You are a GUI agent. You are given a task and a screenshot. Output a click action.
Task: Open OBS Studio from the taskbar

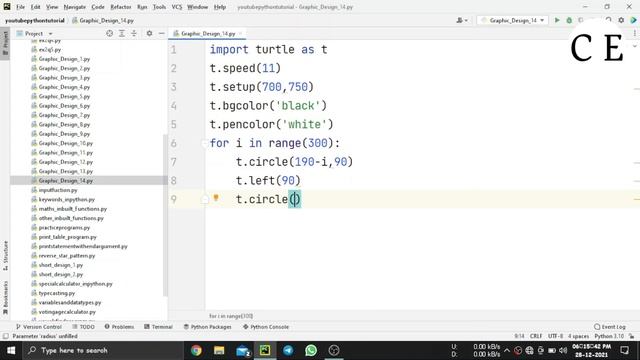(334, 350)
